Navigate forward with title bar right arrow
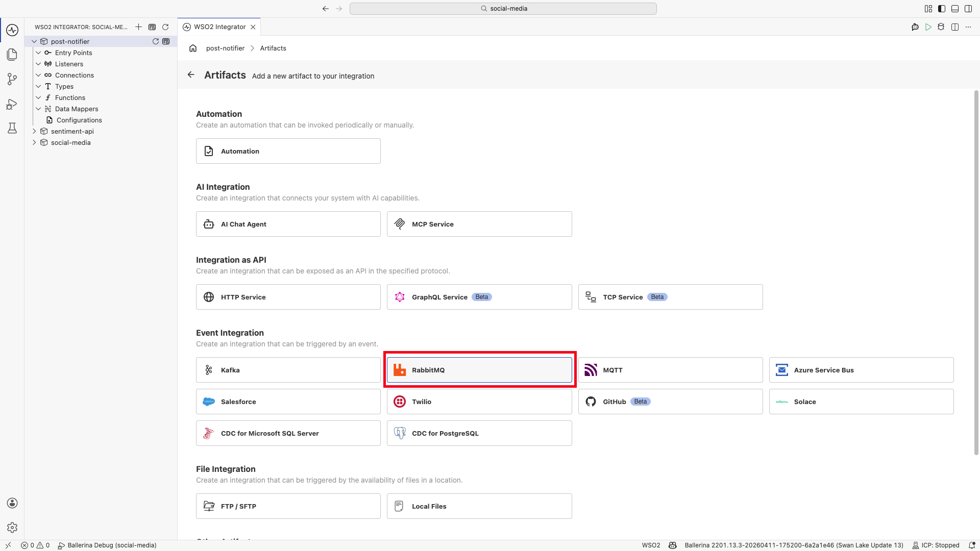The width and height of the screenshot is (980, 551). (339, 9)
